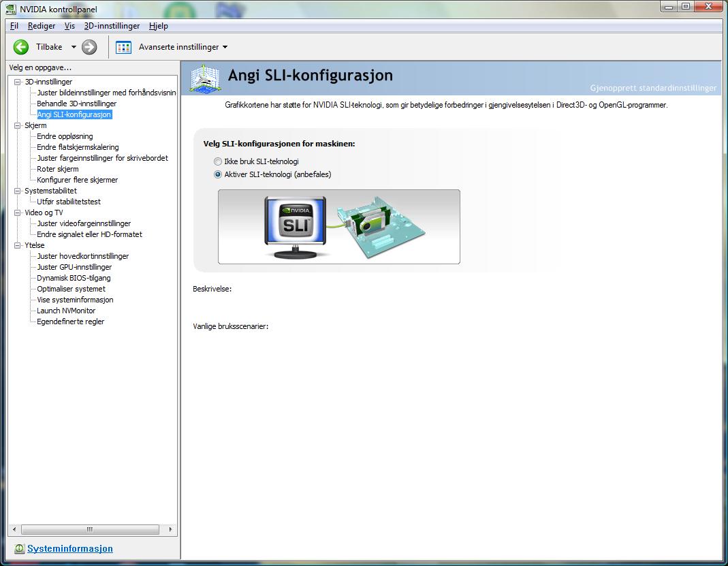Open the 3D-innstillinger menu
728x566 pixels.
pyautogui.click(x=112, y=26)
